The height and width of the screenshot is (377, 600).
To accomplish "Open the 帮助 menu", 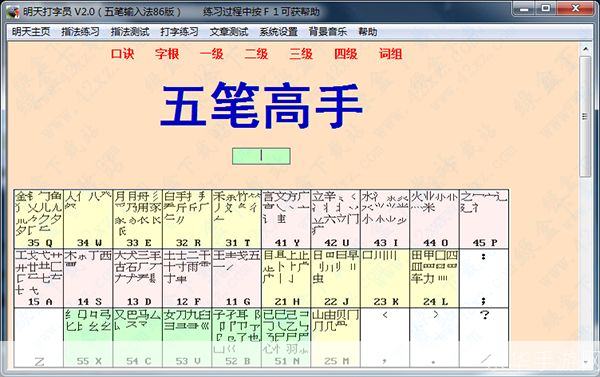I will point(368,32).
